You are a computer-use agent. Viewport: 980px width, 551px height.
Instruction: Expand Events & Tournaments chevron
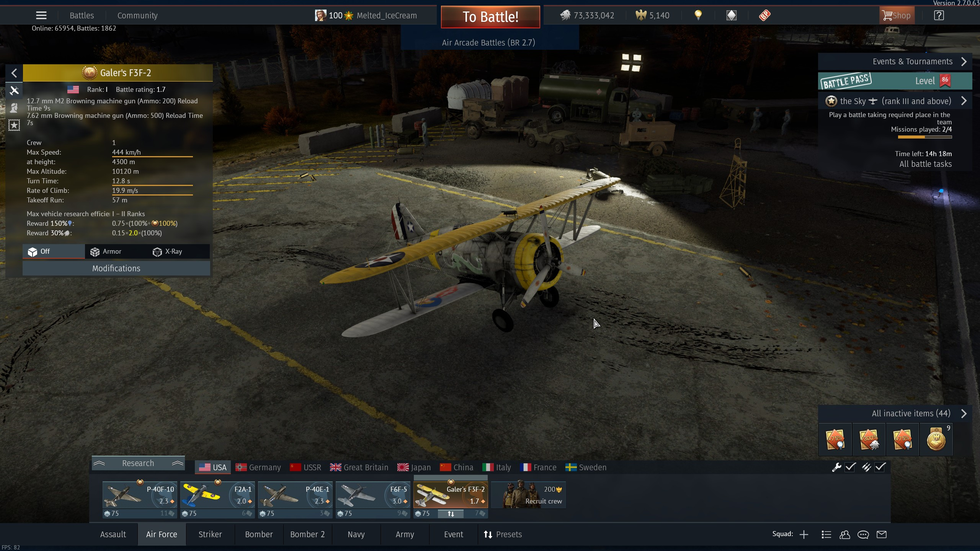pyautogui.click(x=964, y=62)
